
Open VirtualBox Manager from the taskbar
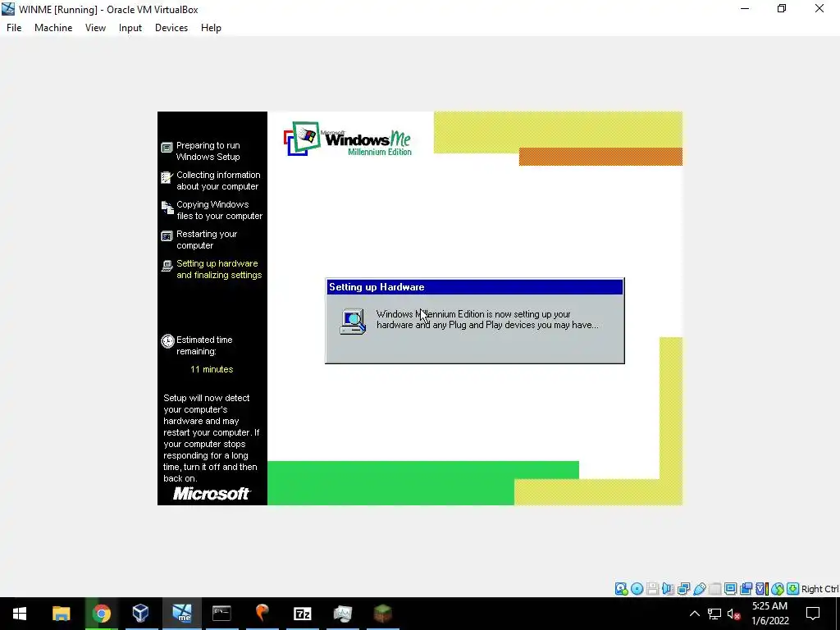pos(141,614)
